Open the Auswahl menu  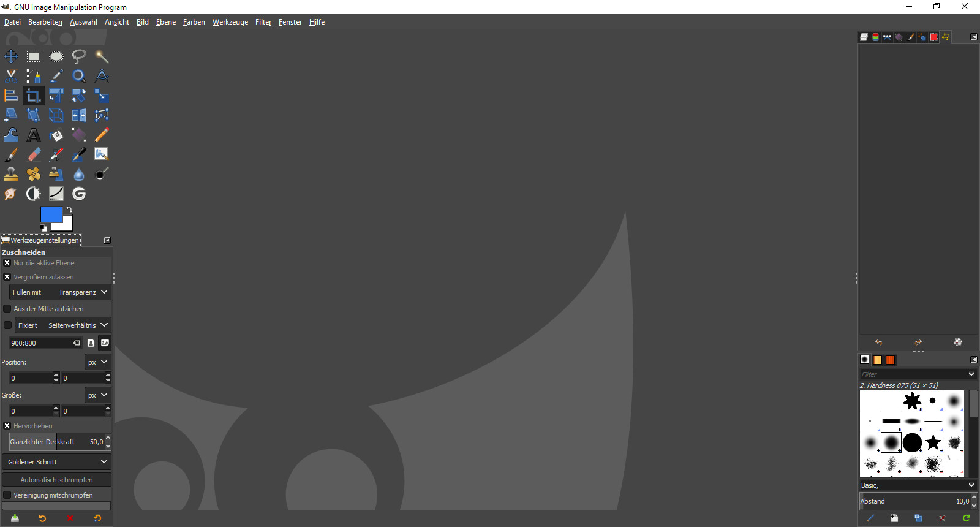click(83, 22)
